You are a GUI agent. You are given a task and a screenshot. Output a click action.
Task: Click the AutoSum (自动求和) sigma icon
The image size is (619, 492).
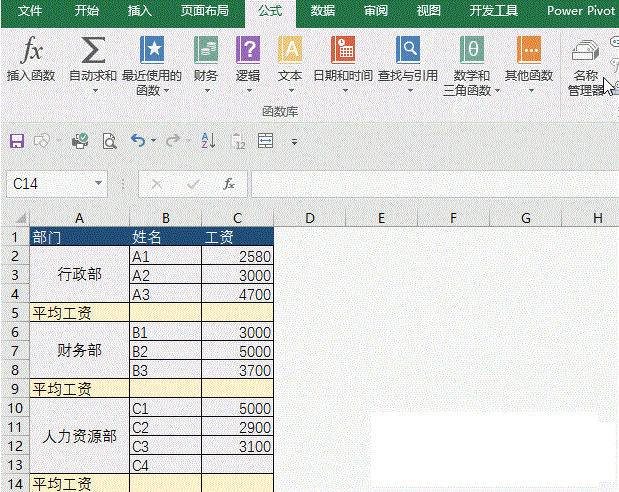[x=93, y=50]
